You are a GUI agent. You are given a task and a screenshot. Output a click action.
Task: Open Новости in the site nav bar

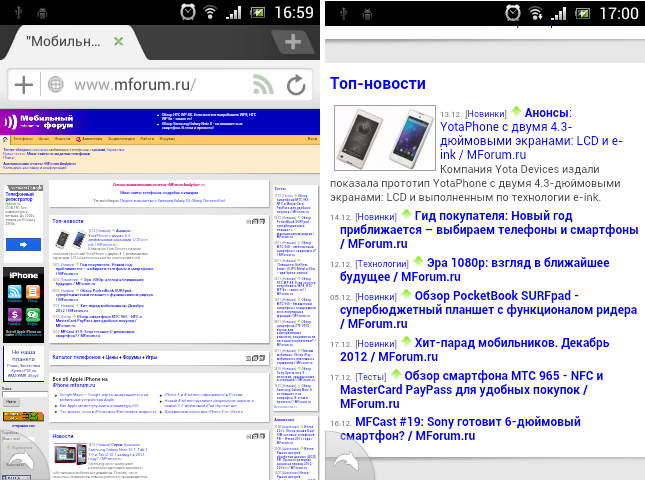coord(62,139)
